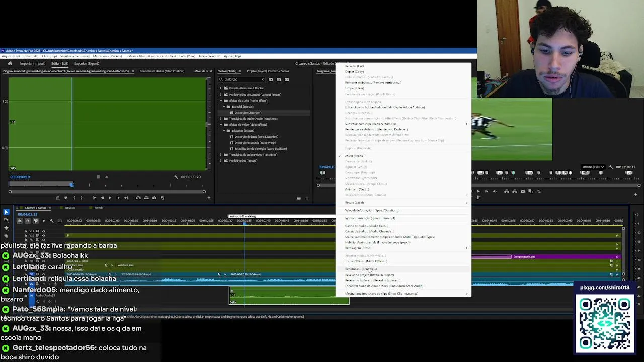Select the Selection tool in timeline toolbox
This screenshot has height=362, width=644.
6,212
